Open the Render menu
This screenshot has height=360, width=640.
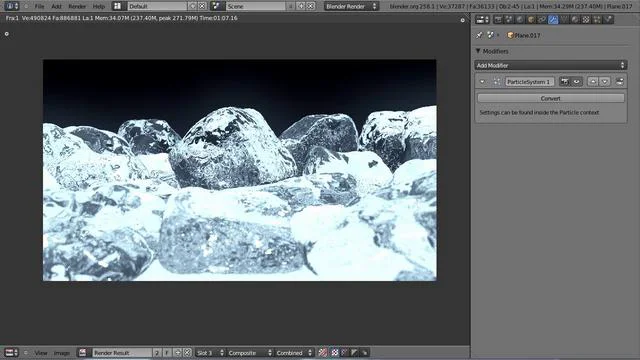[77, 6]
